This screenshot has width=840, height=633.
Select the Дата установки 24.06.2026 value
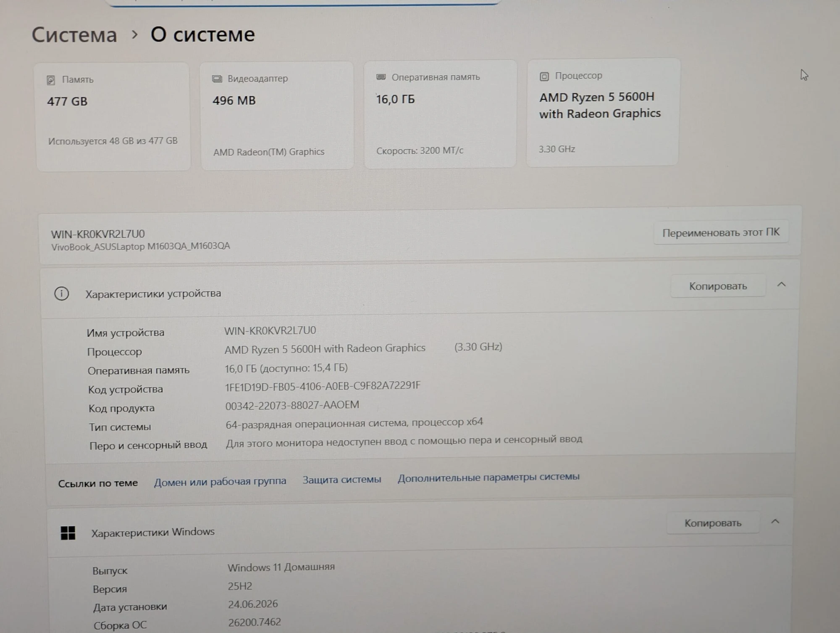tap(253, 604)
